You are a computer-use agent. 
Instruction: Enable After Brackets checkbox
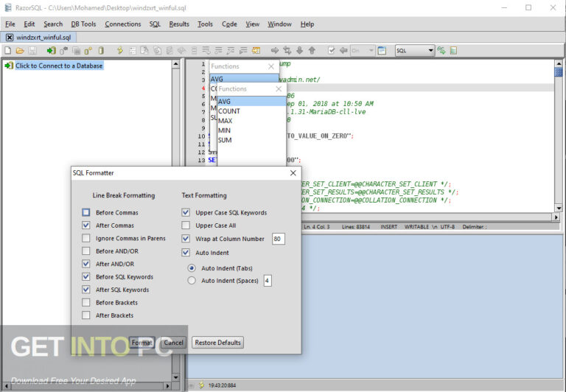pos(86,315)
